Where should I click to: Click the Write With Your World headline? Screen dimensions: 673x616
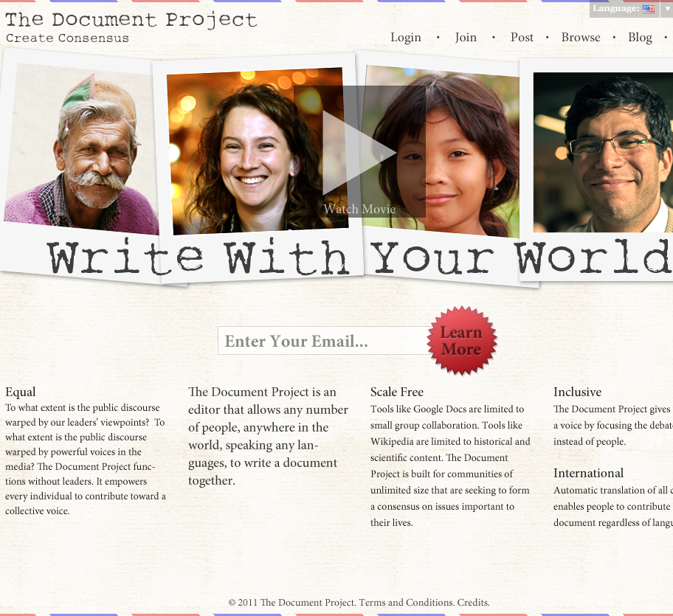359,257
